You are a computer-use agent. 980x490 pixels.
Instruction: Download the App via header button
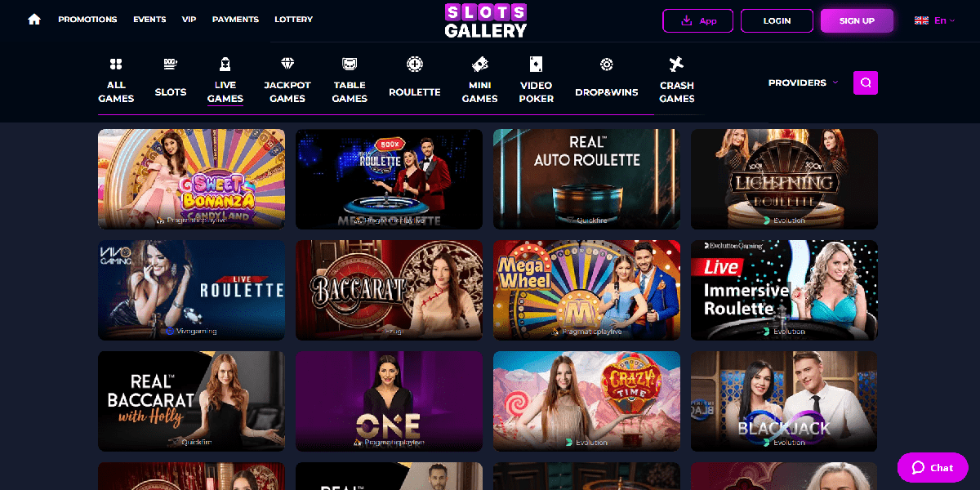[697, 20]
